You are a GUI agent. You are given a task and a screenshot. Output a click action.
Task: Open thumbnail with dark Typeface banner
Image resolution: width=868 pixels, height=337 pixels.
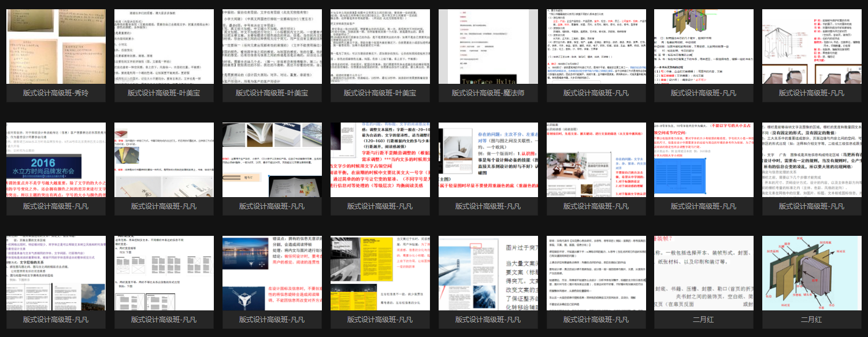[x=488, y=46]
